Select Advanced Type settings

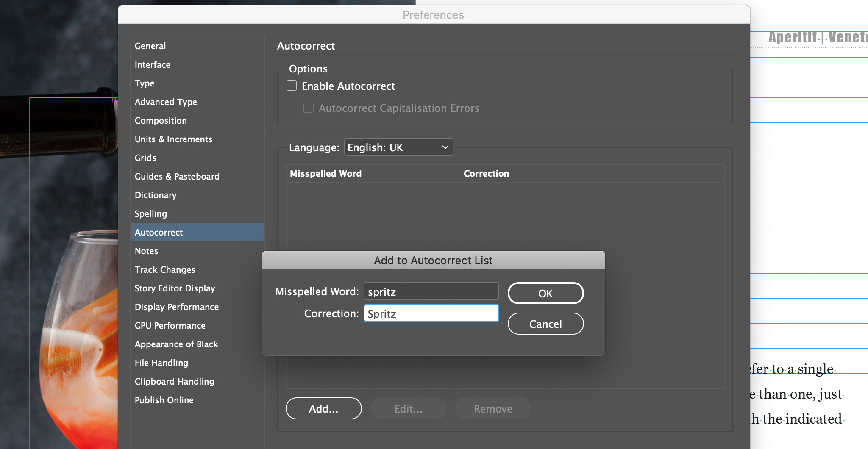(166, 102)
